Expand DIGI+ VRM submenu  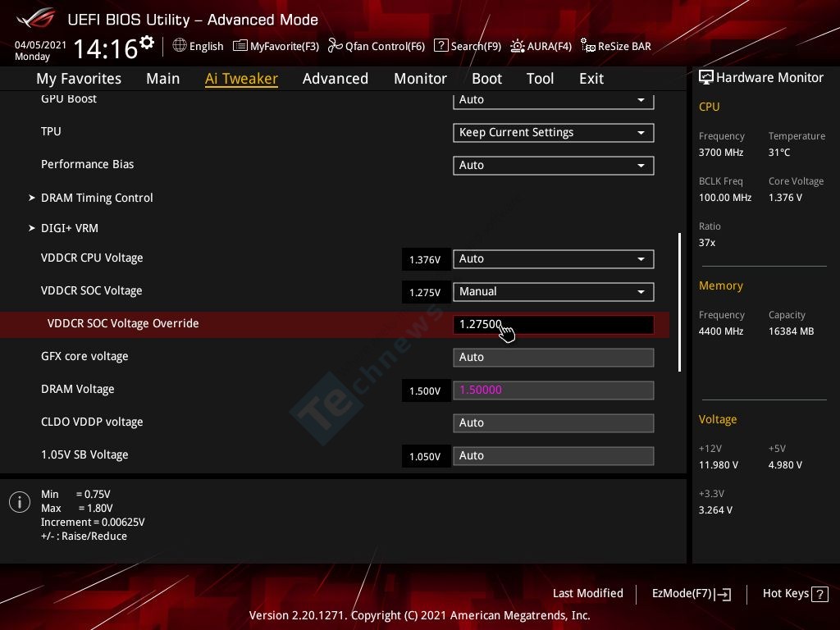pos(70,228)
